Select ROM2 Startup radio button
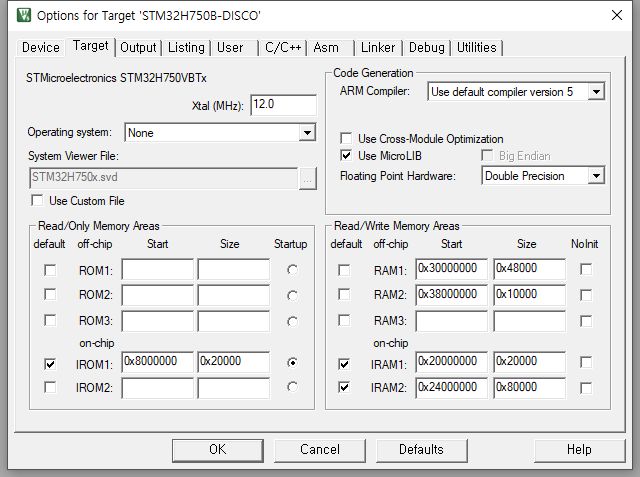The height and width of the screenshot is (477, 640). 292,295
